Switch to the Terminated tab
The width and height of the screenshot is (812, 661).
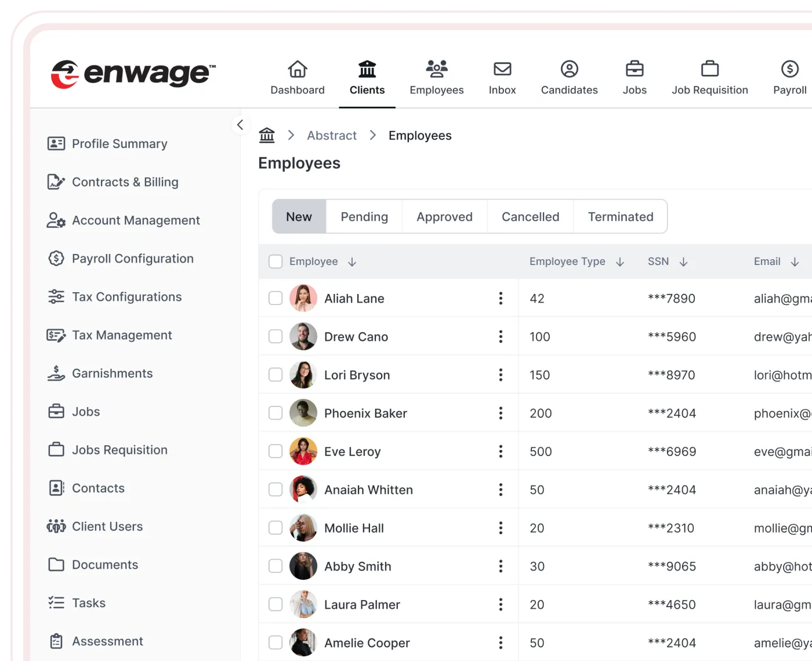click(x=620, y=217)
